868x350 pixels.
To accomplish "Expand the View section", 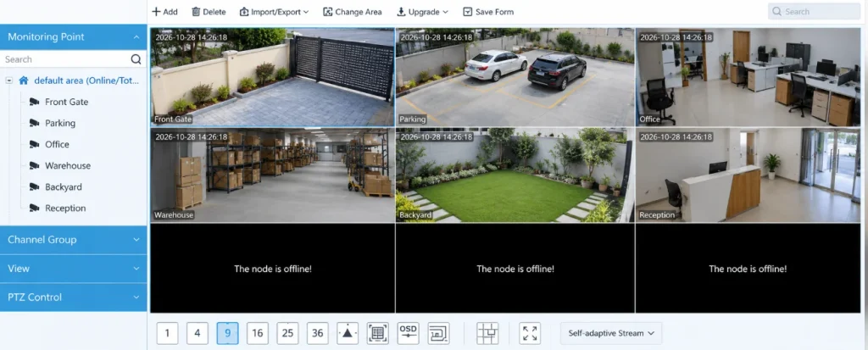I will pos(73,269).
